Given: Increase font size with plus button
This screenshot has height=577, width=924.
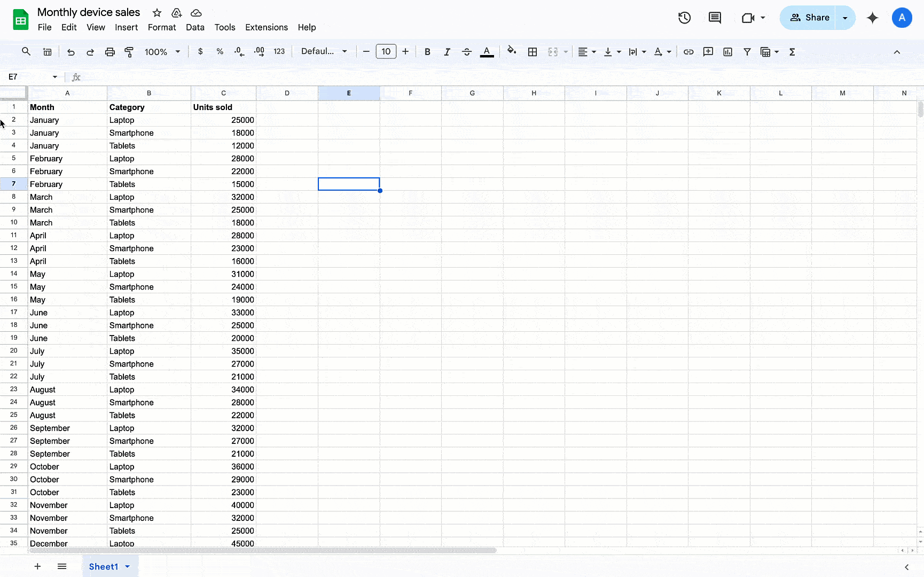Looking at the screenshot, I should pyautogui.click(x=405, y=52).
